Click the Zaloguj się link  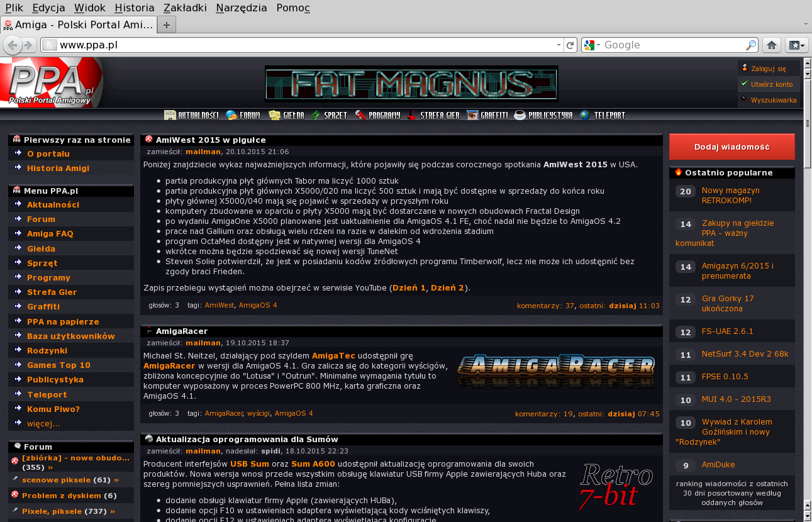tap(768, 69)
